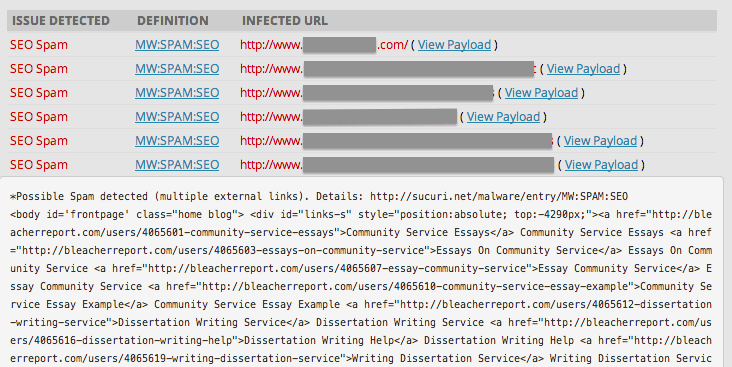
Task: Open View Payload link in fifth row
Action: point(600,141)
